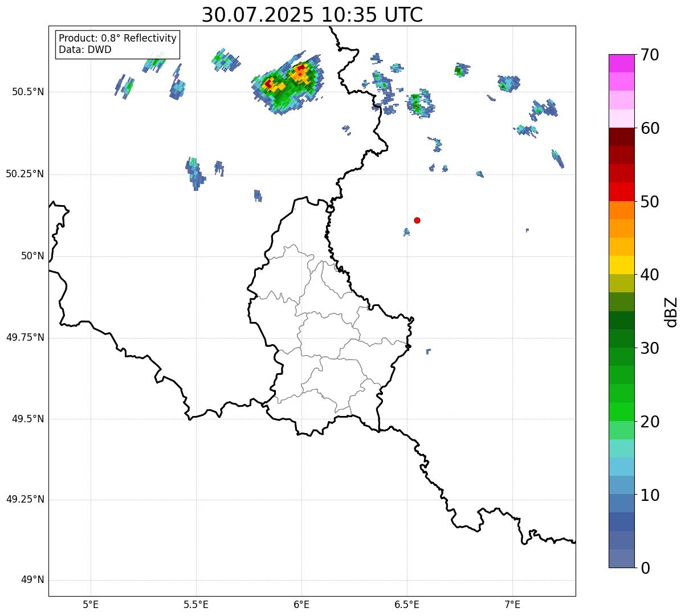Click the 49.25°N latitude label
685x616 pixels.
click(x=25, y=500)
